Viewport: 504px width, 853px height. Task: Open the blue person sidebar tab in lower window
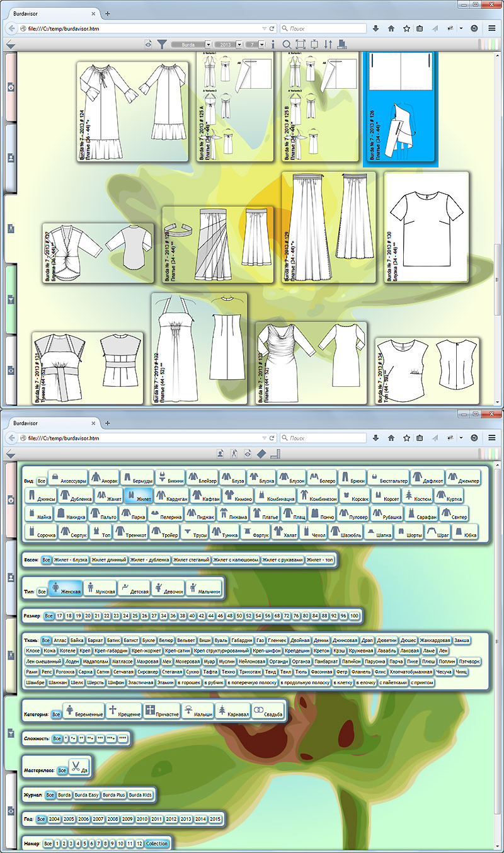(10, 577)
